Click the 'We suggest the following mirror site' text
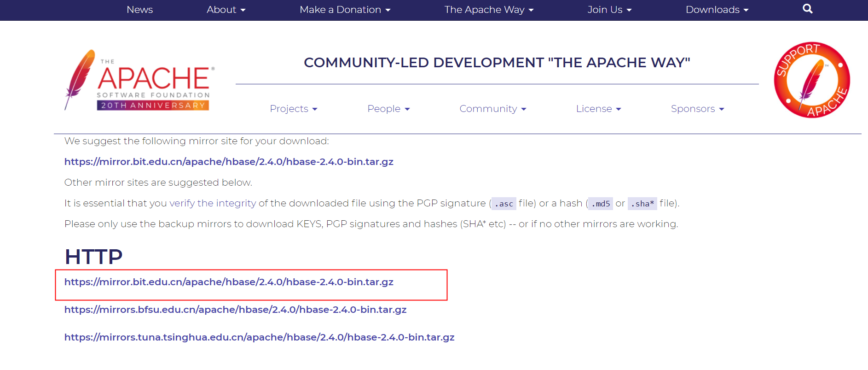 click(x=197, y=141)
